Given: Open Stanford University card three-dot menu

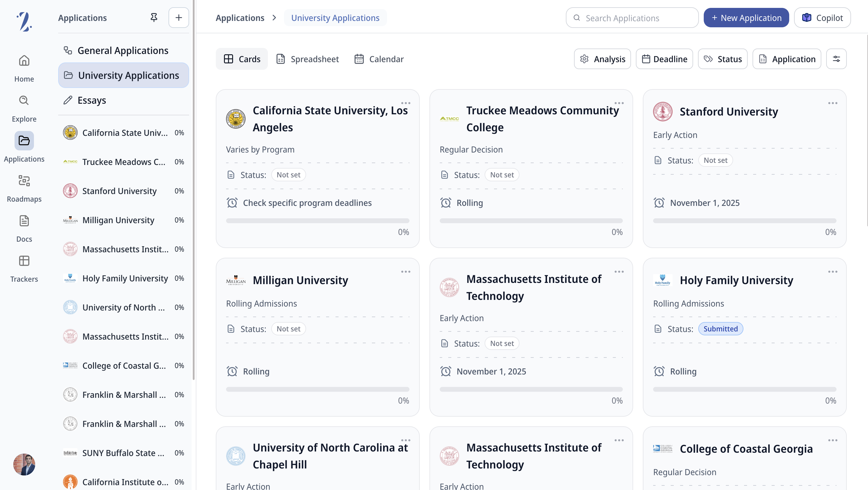Looking at the screenshot, I should coord(832,103).
